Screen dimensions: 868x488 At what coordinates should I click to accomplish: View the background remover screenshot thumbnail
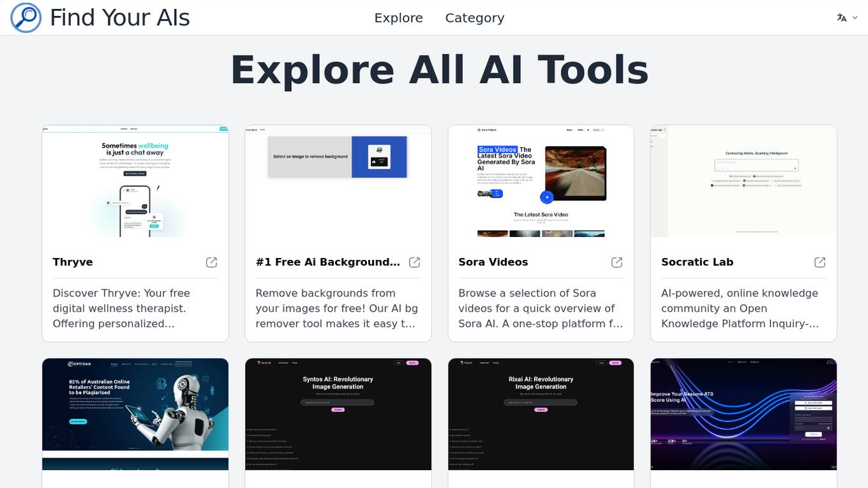(x=338, y=181)
